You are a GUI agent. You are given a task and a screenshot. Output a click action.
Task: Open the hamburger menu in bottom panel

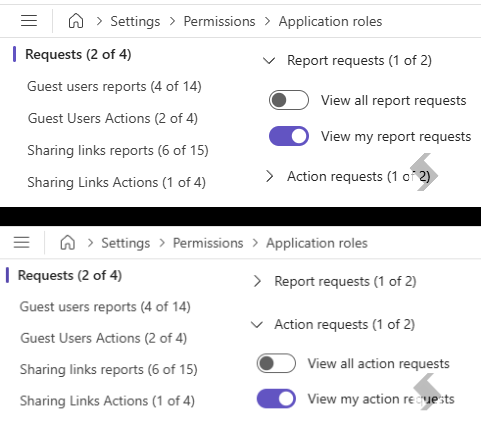pos(22,242)
